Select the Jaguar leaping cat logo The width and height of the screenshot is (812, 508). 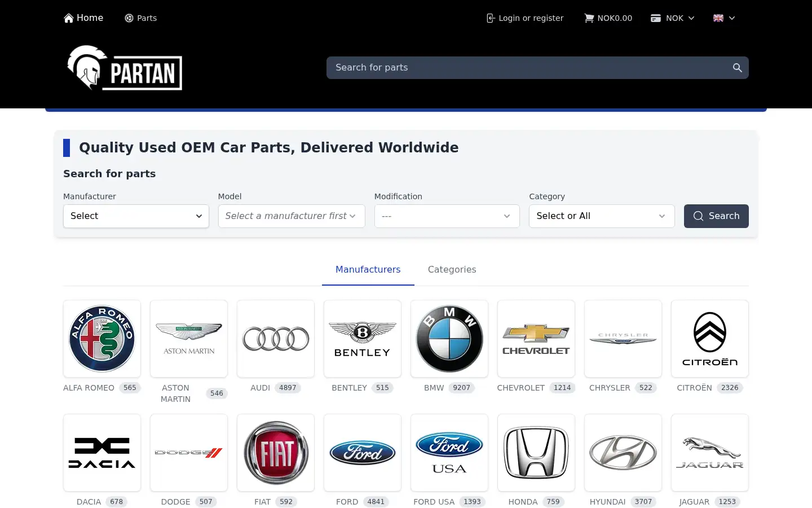click(710, 453)
